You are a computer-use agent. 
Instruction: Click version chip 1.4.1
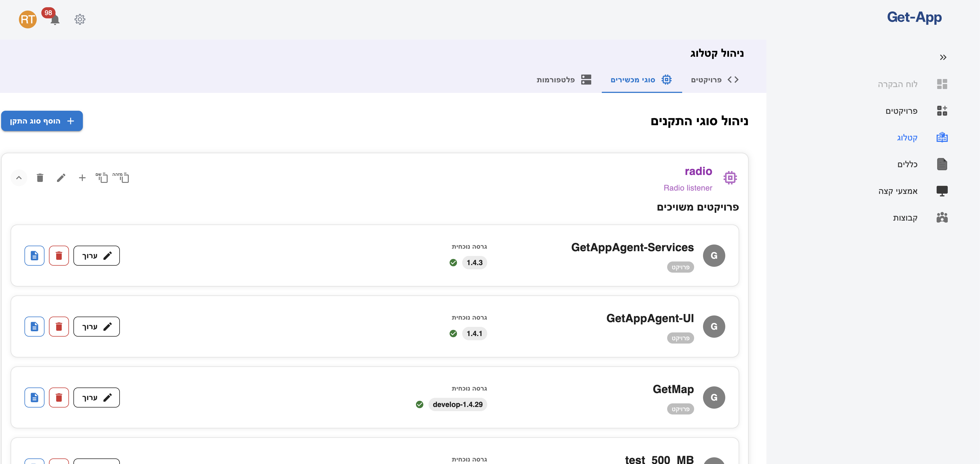pos(474,334)
